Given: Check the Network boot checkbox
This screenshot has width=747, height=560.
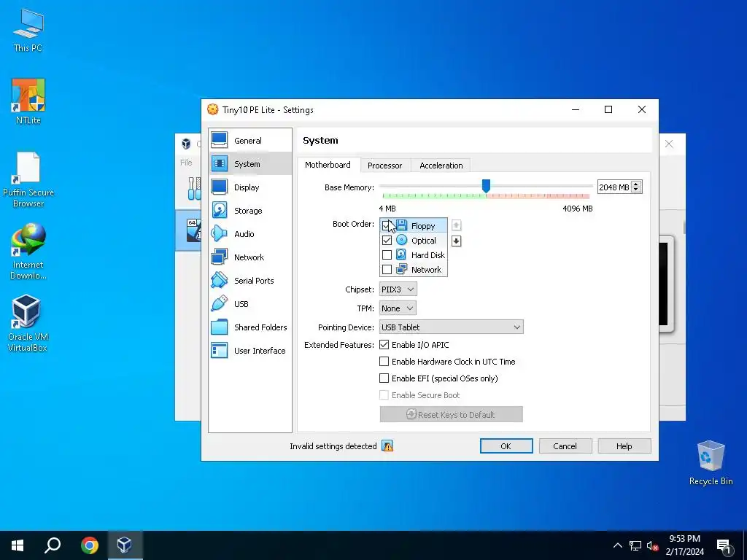Looking at the screenshot, I should [x=387, y=270].
